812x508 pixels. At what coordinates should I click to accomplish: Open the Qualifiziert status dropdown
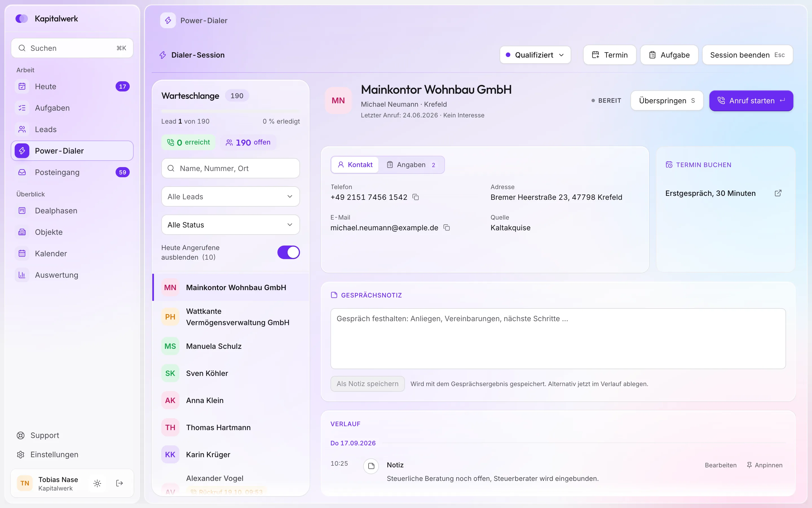pos(535,55)
